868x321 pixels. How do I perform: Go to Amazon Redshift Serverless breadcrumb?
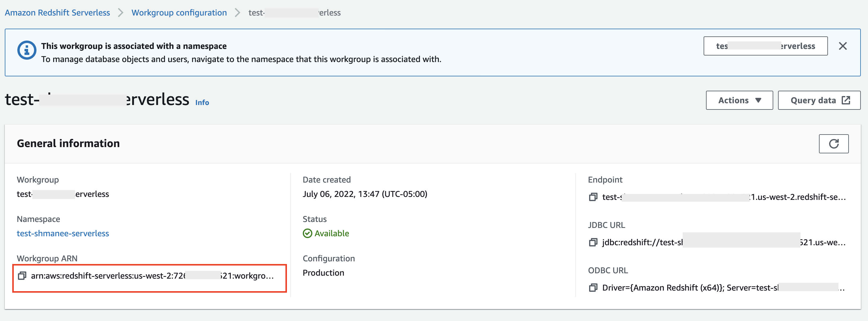57,13
